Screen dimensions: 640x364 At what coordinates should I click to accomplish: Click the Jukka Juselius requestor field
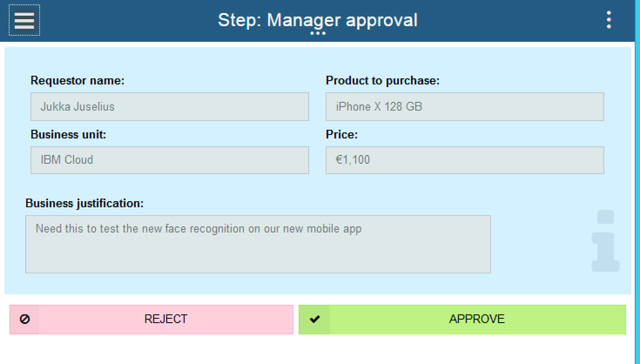(169, 107)
